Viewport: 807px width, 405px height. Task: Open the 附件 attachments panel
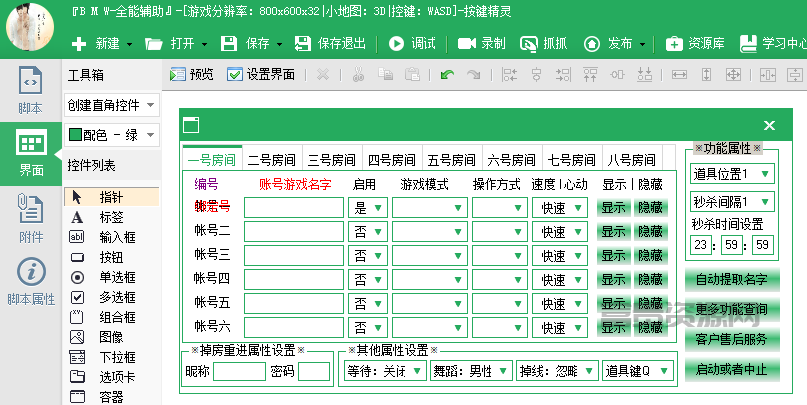(x=30, y=218)
